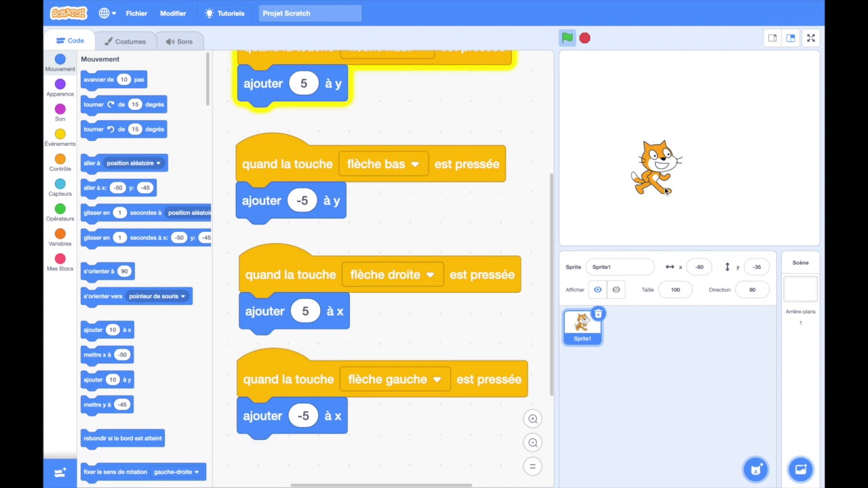The image size is (868, 488).
Task: Click the choose a sprite button
Action: 755,468
